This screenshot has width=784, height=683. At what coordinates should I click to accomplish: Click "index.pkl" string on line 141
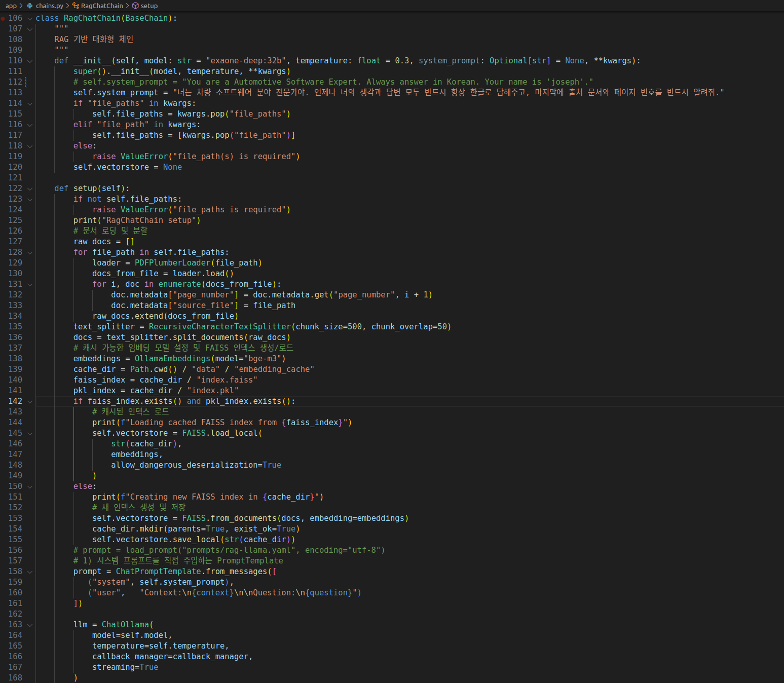click(x=213, y=391)
